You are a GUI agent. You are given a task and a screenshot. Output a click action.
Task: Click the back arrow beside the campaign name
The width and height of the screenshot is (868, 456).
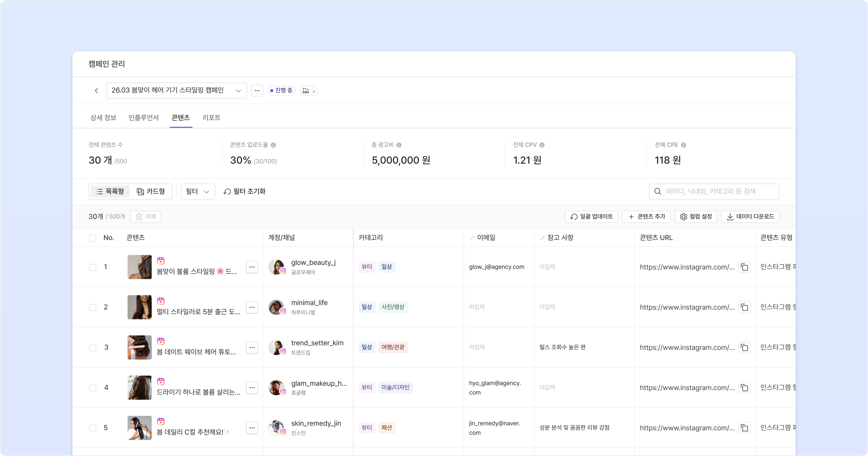click(96, 90)
